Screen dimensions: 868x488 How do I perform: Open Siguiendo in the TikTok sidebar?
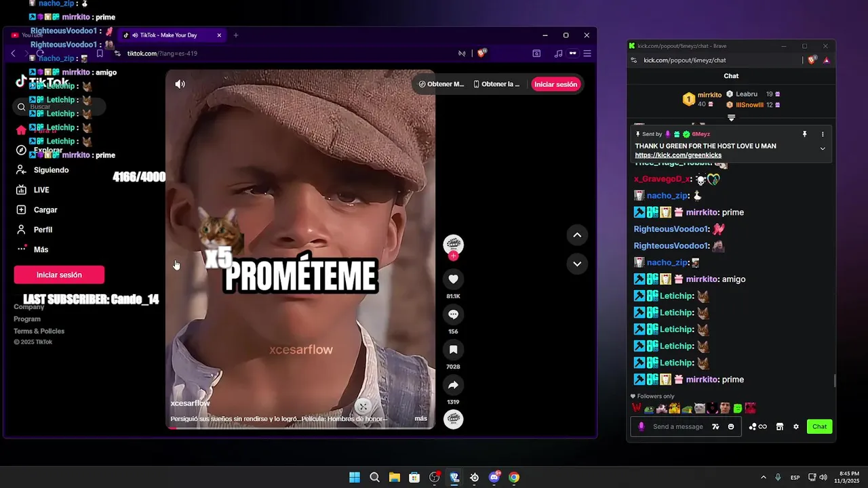43,170
